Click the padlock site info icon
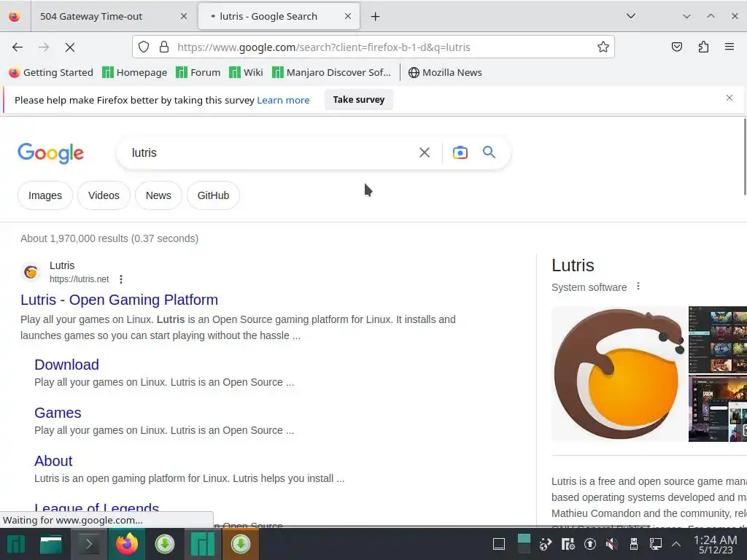 [164, 47]
